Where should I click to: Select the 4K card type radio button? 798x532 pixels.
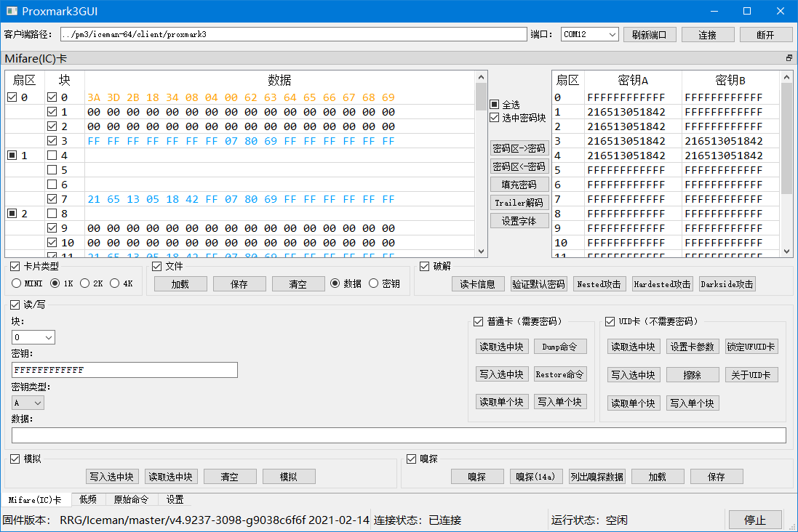pyautogui.click(x=115, y=283)
